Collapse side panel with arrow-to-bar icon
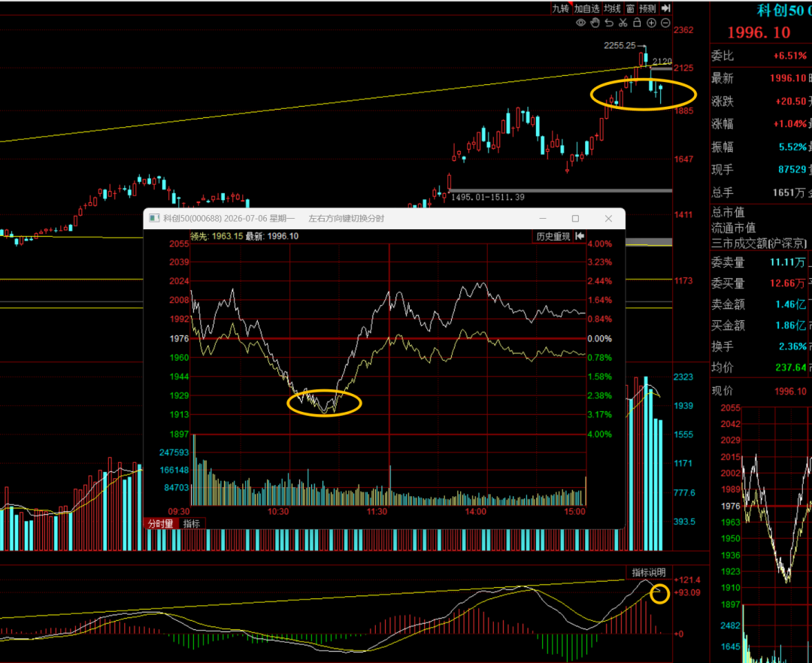The image size is (812, 663). click(x=666, y=8)
